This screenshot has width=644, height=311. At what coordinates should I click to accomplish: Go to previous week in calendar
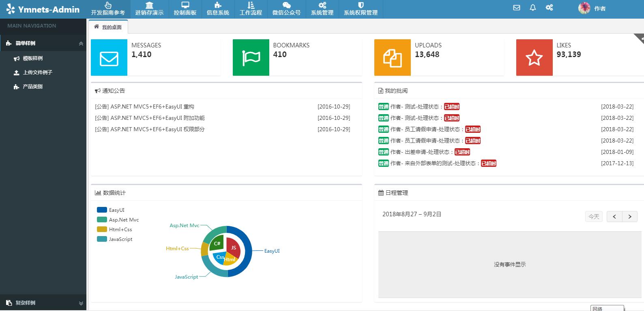click(614, 217)
